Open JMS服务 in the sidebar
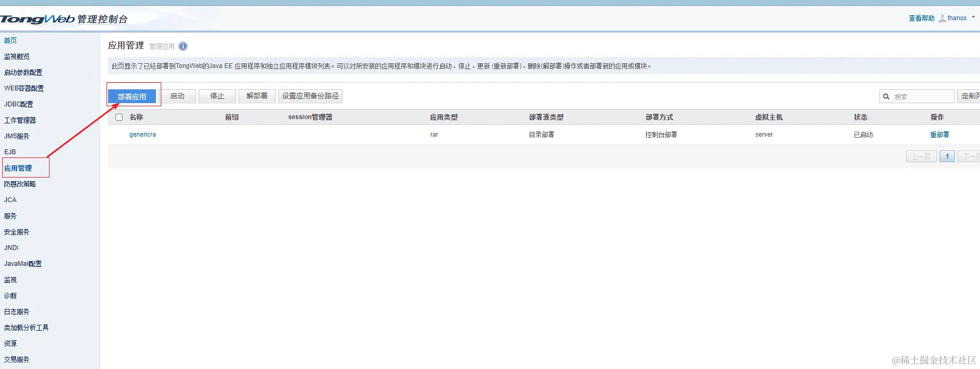The image size is (980, 369). [x=17, y=136]
